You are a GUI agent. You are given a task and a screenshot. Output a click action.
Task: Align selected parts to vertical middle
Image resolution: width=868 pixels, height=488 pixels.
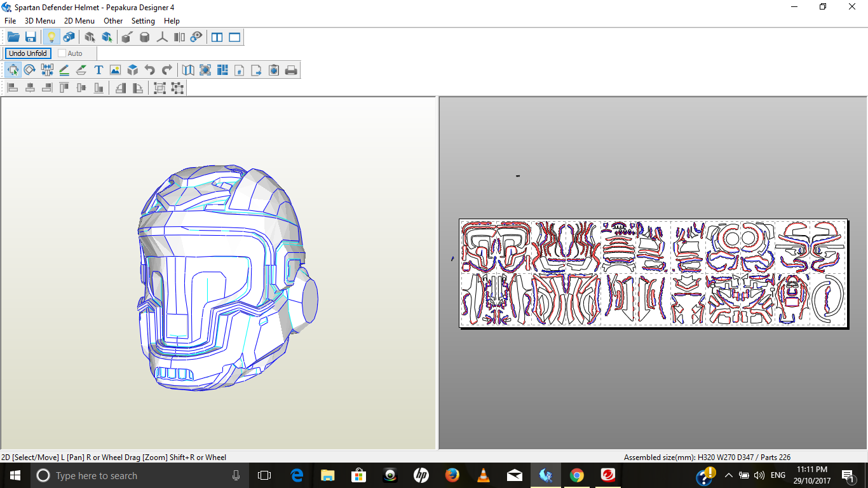click(81, 88)
